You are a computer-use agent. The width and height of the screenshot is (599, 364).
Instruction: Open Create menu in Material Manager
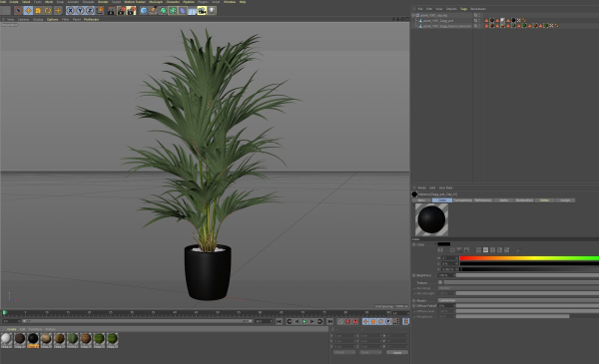pos(11,329)
